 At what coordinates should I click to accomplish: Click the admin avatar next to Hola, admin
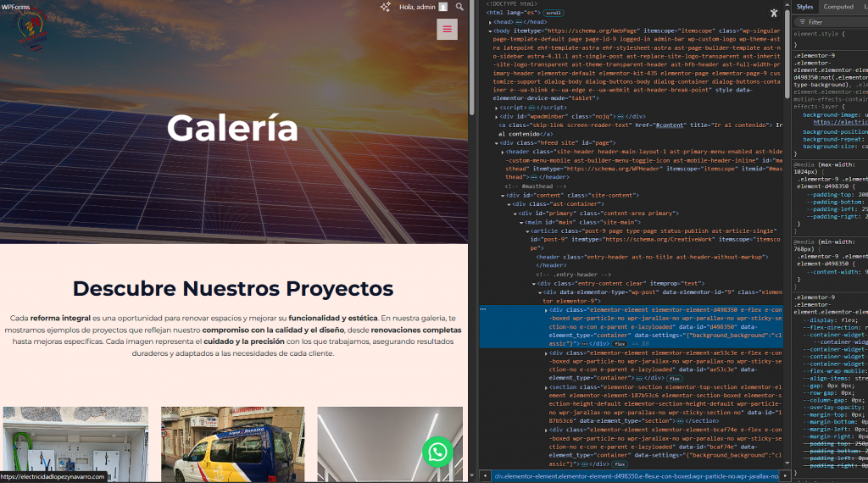coord(443,7)
